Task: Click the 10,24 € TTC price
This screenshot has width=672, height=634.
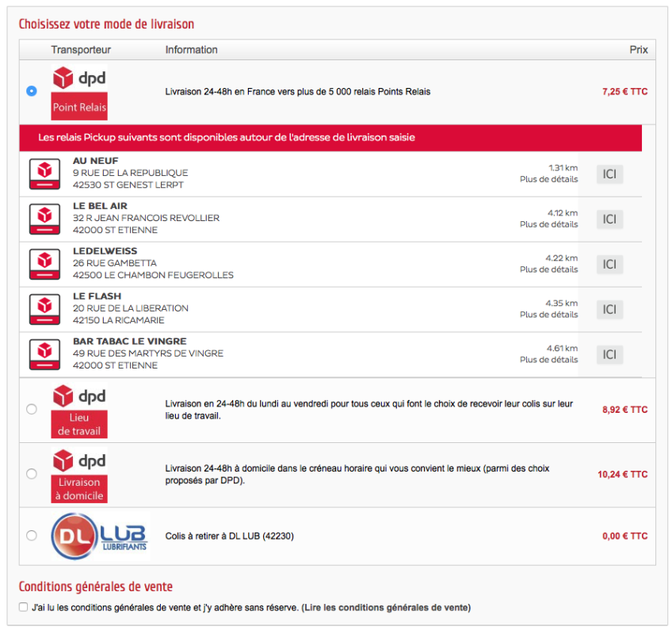Action: [x=622, y=474]
